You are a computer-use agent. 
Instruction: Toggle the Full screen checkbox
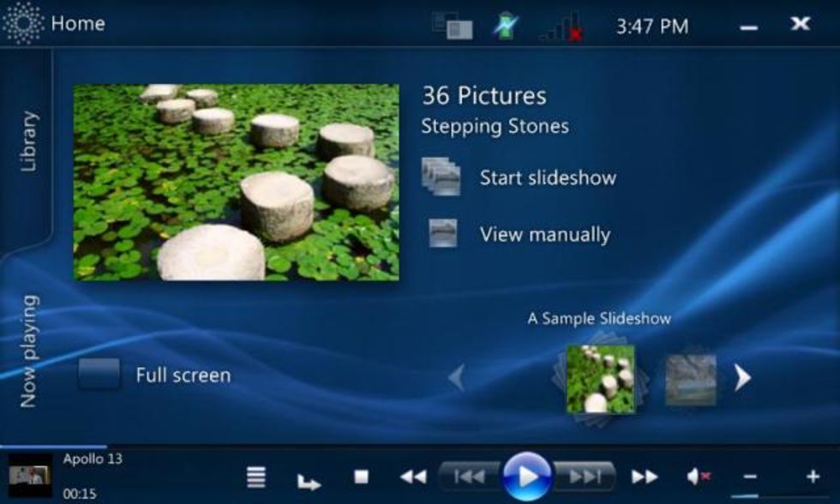(x=99, y=375)
